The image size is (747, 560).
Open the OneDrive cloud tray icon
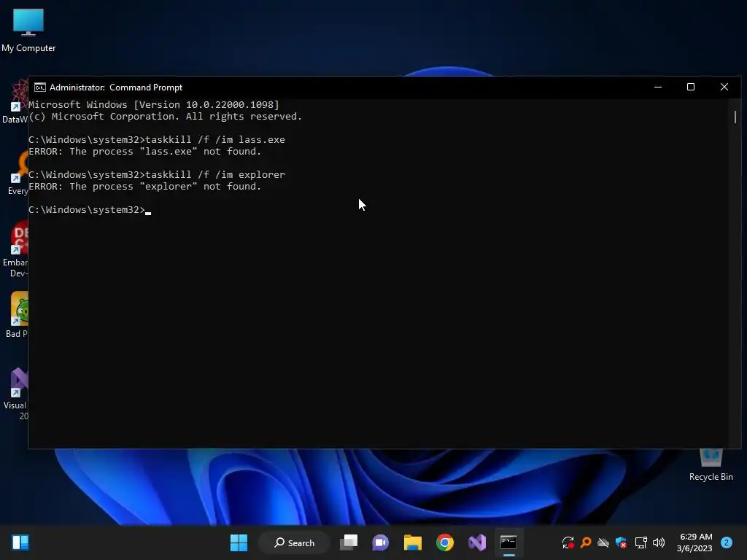click(x=603, y=542)
